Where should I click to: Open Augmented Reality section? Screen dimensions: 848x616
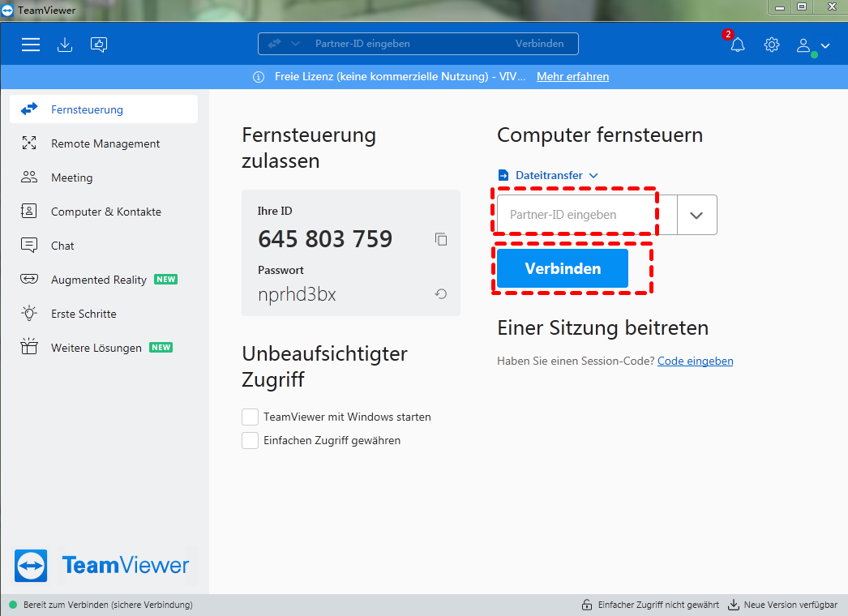click(104, 280)
